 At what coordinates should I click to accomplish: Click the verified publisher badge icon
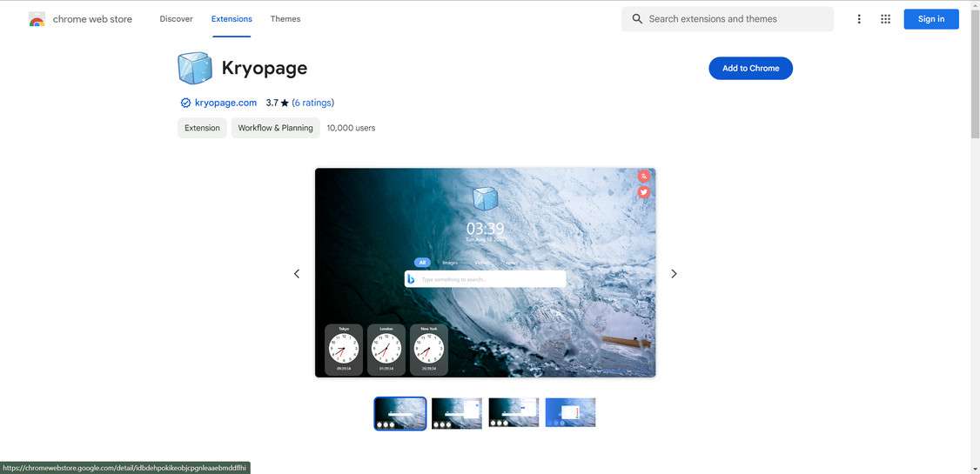click(185, 103)
